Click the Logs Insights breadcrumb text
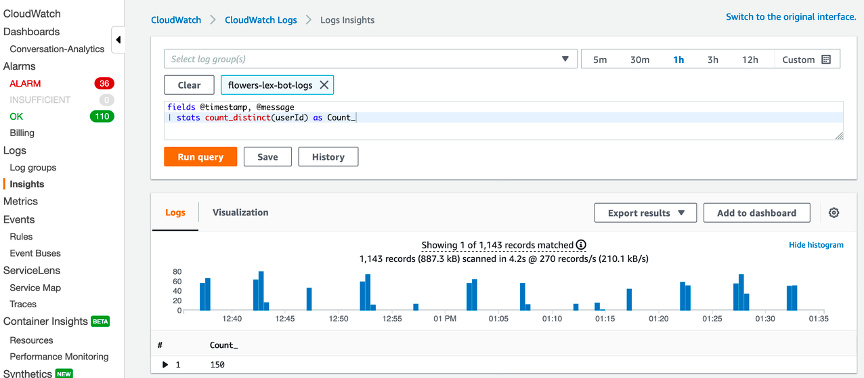The width and height of the screenshot is (864, 378). click(x=347, y=20)
